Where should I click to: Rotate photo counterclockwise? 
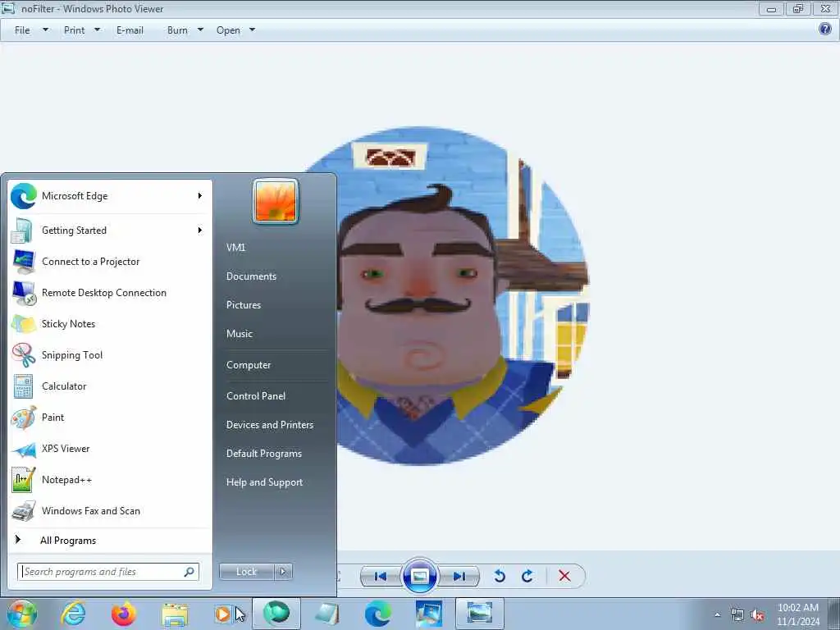tap(500, 577)
